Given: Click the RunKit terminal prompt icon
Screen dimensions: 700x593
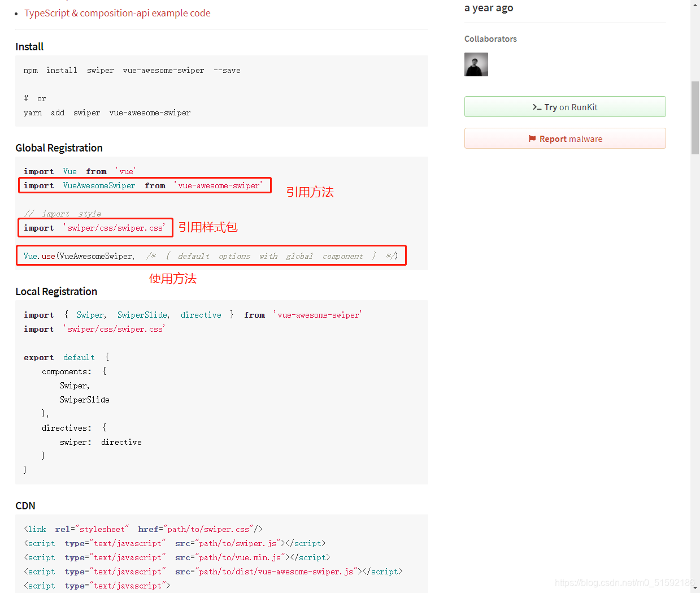Looking at the screenshot, I should 537,107.
